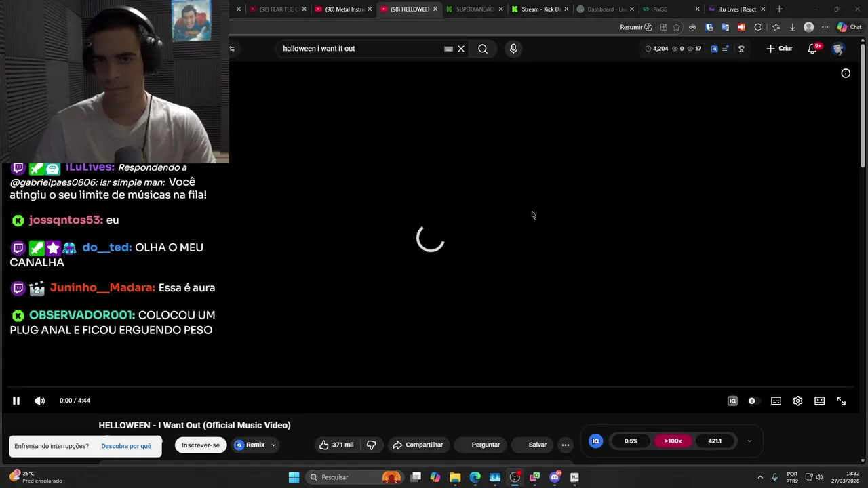Expand the stats bar chevron
The image size is (868, 488).
click(749, 441)
